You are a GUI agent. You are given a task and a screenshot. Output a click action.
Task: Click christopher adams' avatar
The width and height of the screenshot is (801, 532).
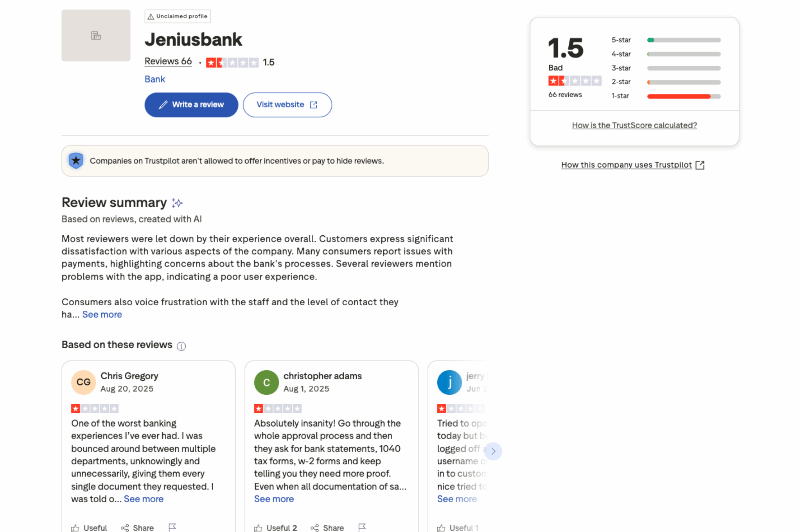[266, 382]
